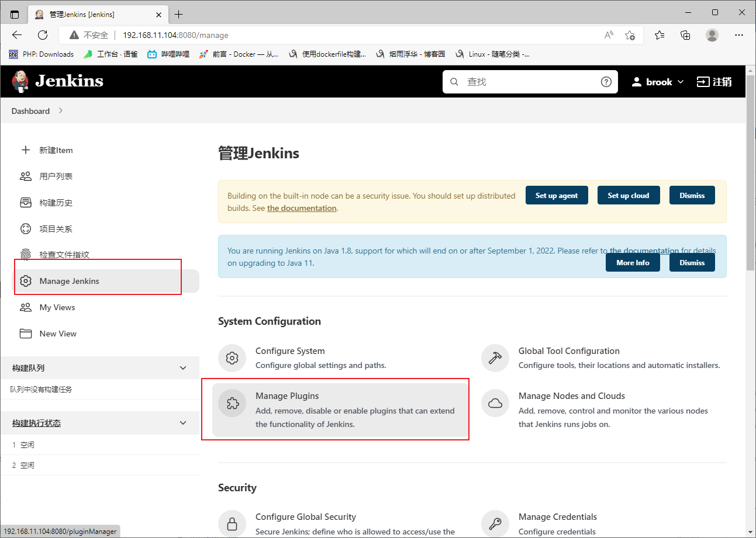Click the 不安全 site security indicator

coord(89,35)
